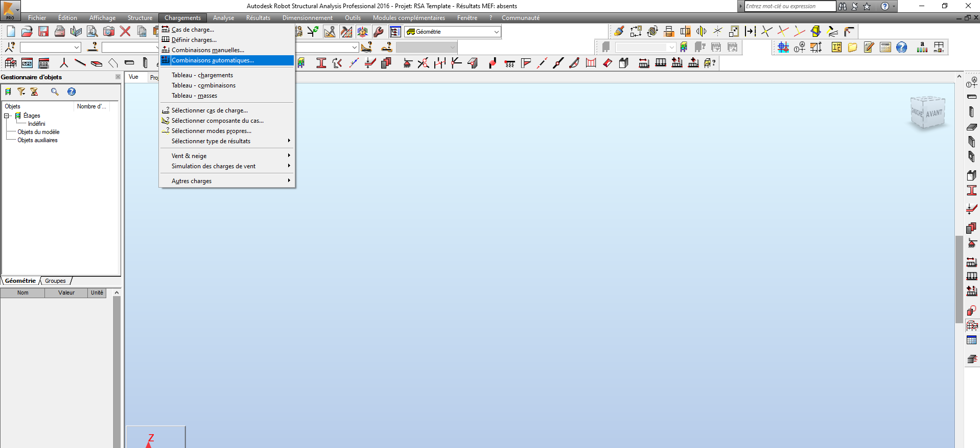Screen dimensions: 980x448
Task: Open the load case combo box arrow
Action: point(355,48)
